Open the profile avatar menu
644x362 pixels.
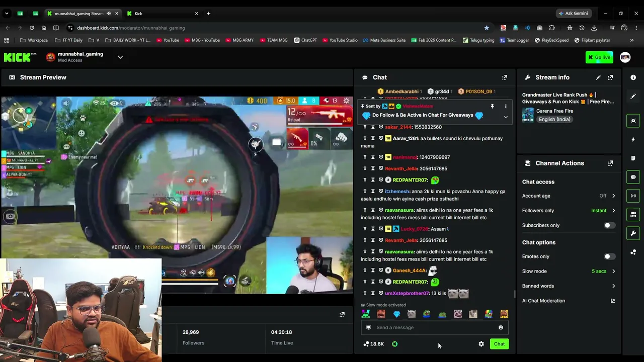(x=625, y=57)
